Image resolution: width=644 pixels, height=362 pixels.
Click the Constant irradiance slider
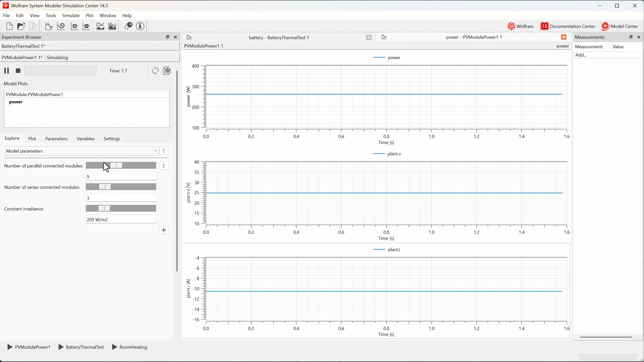click(121, 208)
